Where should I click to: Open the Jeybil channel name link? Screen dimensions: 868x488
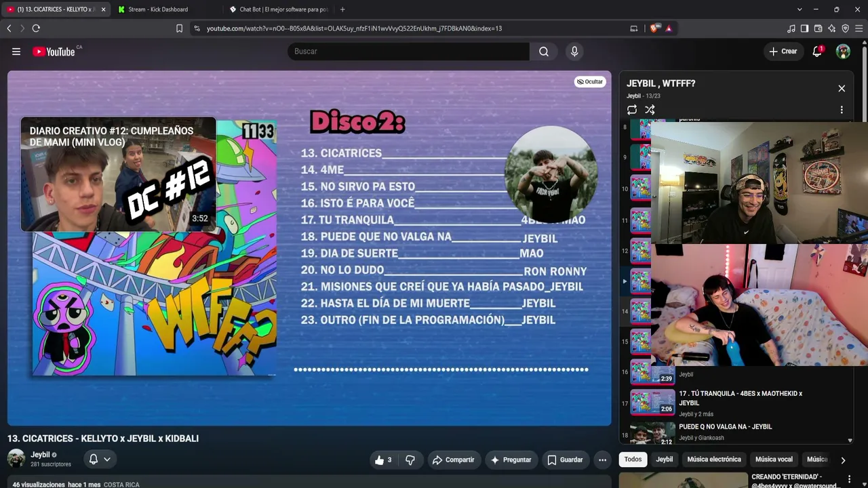(x=40, y=455)
